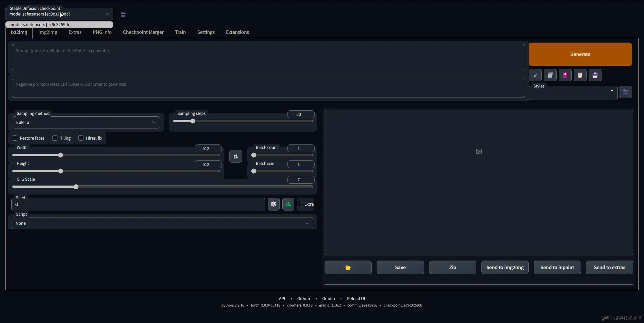The width and height of the screenshot is (644, 323).
Task: Click the CFG Scale slider handle
Action: coord(76,187)
